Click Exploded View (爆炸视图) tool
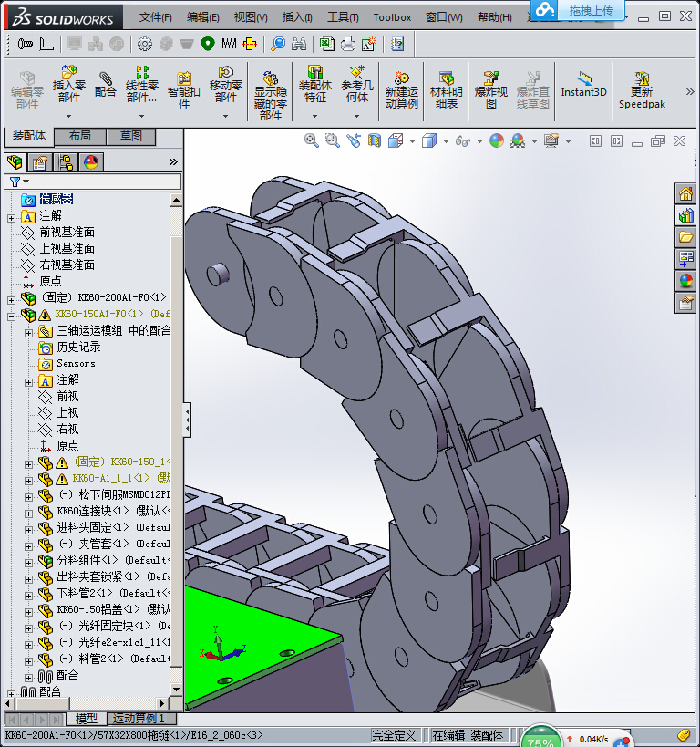 491,90
